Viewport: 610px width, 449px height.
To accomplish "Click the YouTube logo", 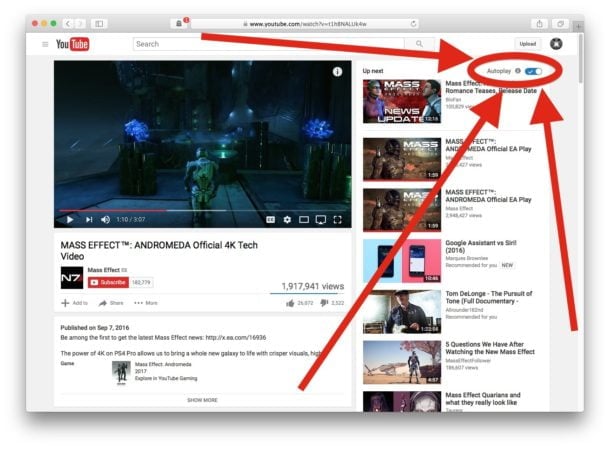I will click(73, 44).
